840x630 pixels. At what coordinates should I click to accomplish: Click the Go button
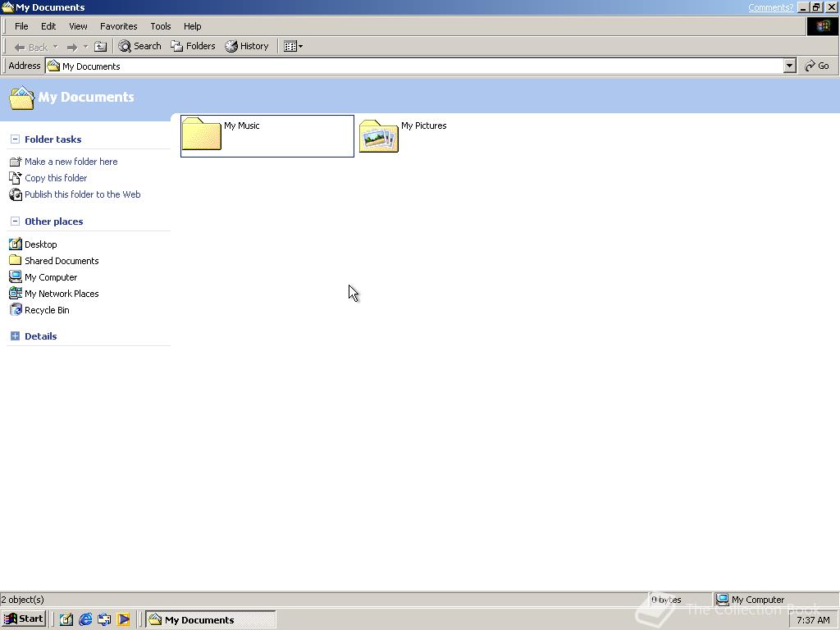817,66
